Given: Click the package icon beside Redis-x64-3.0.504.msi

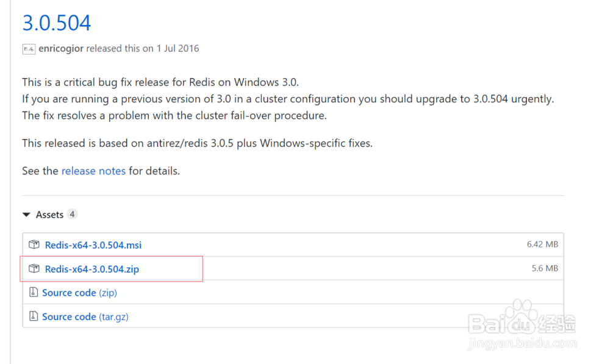Looking at the screenshot, I should tap(34, 244).
